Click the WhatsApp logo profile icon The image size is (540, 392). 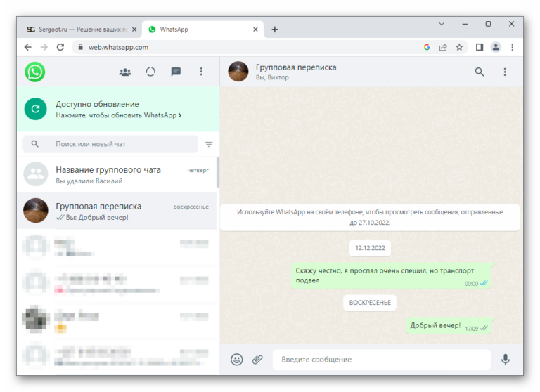click(34, 72)
